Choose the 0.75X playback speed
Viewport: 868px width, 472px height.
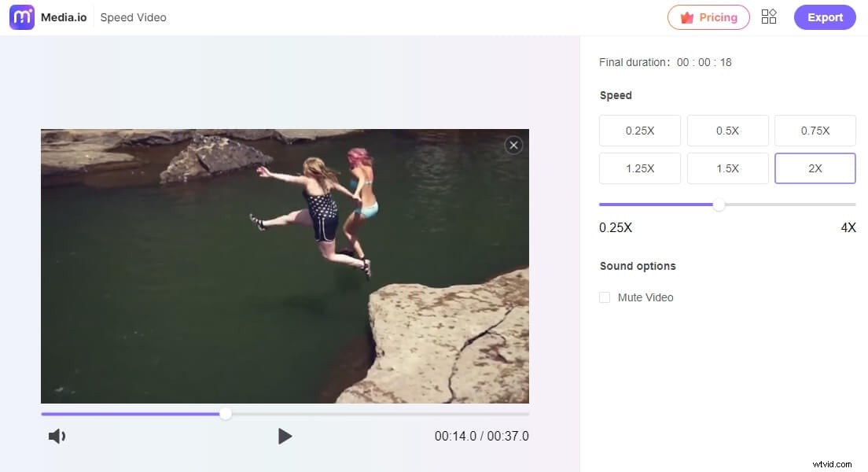click(815, 131)
